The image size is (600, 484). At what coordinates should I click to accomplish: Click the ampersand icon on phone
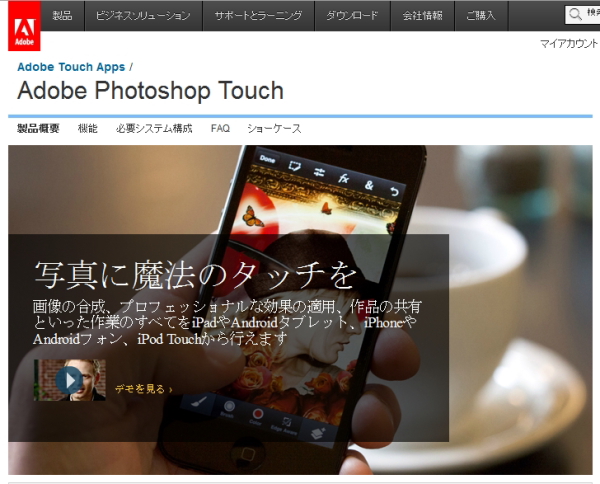click(369, 184)
